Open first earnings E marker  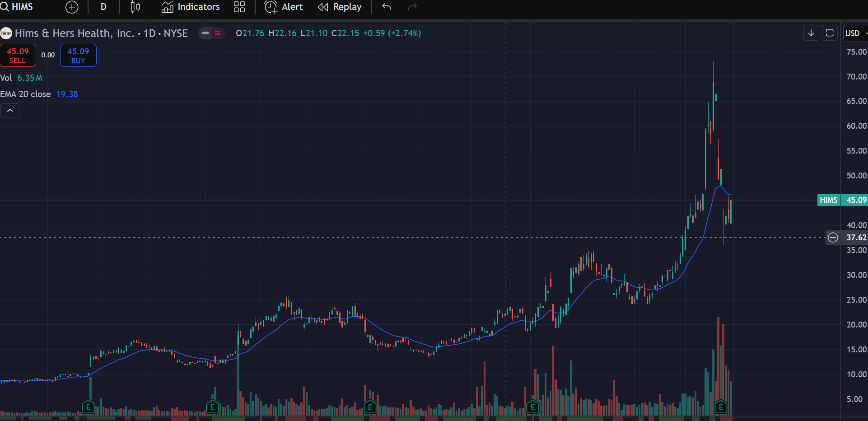[88, 407]
